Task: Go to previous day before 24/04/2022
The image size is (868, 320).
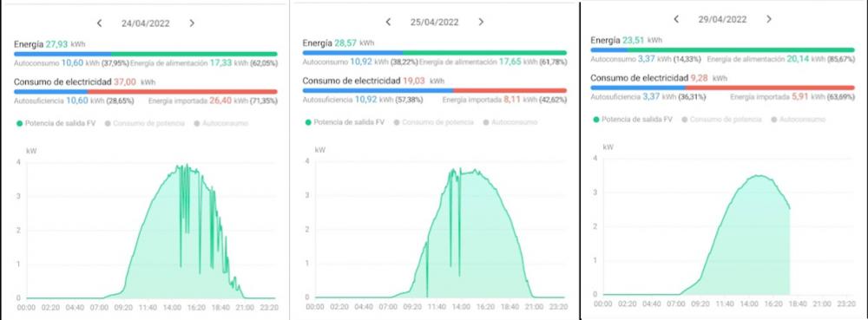Action: (x=100, y=23)
